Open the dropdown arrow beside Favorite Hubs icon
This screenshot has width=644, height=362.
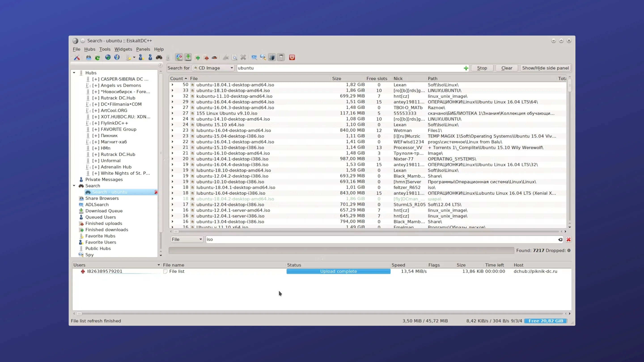point(134,57)
